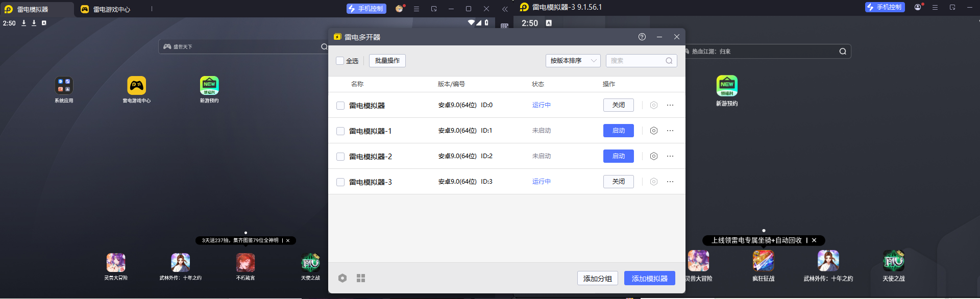Click the 搜索 search field in multi-opener
The width and height of the screenshot is (980, 299).
point(636,61)
